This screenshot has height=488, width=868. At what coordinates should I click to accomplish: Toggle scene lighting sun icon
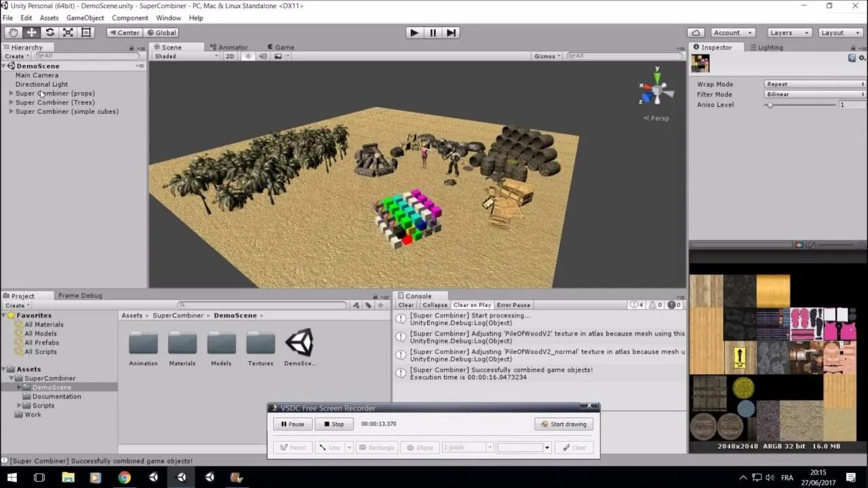tap(248, 56)
